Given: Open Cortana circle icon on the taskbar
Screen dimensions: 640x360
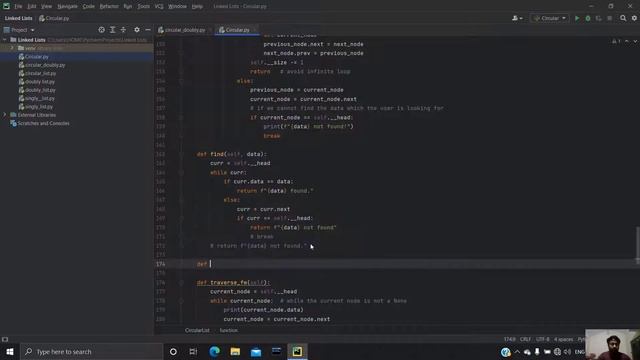Looking at the screenshot, I should coord(173,351).
